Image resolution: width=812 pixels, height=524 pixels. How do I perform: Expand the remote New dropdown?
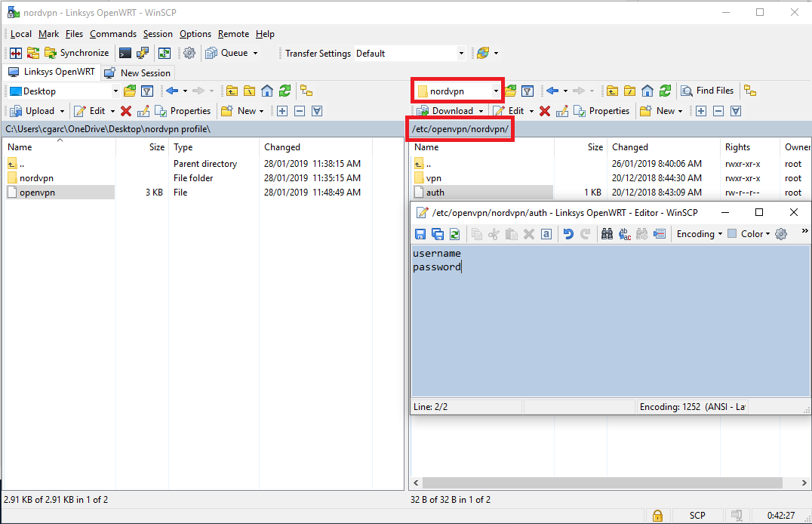[x=681, y=112]
